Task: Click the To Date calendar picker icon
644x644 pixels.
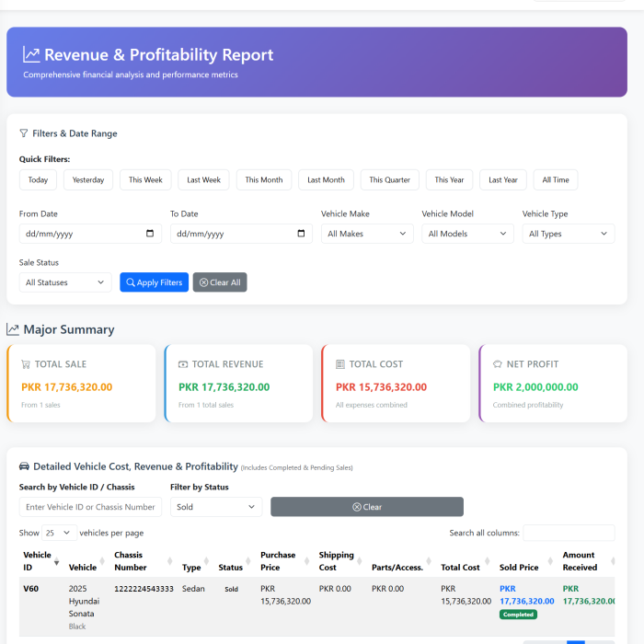Action: [x=301, y=234]
